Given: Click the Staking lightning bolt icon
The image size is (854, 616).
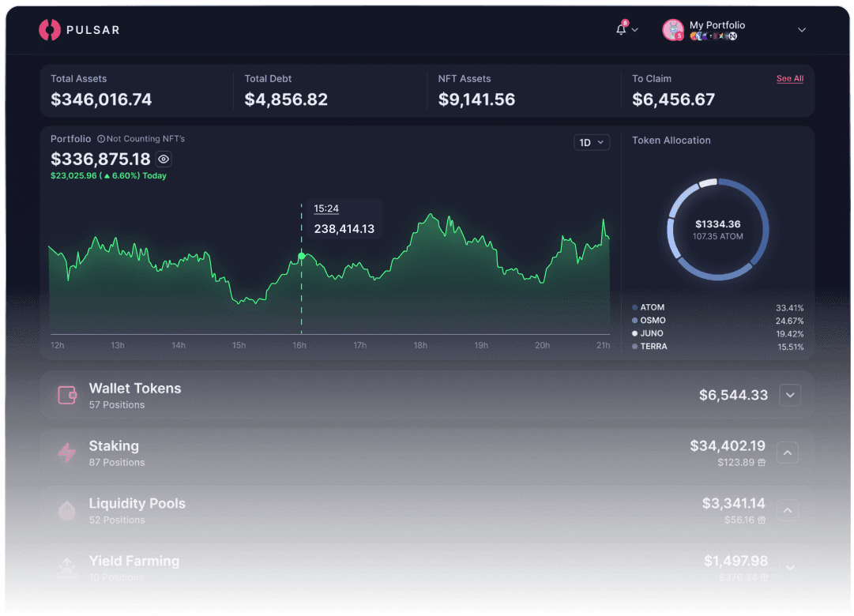Looking at the screenshot, I should click(67, 453).
